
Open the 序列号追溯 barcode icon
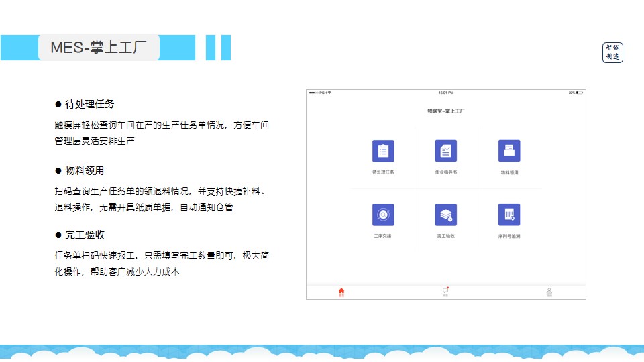(509, 215)
